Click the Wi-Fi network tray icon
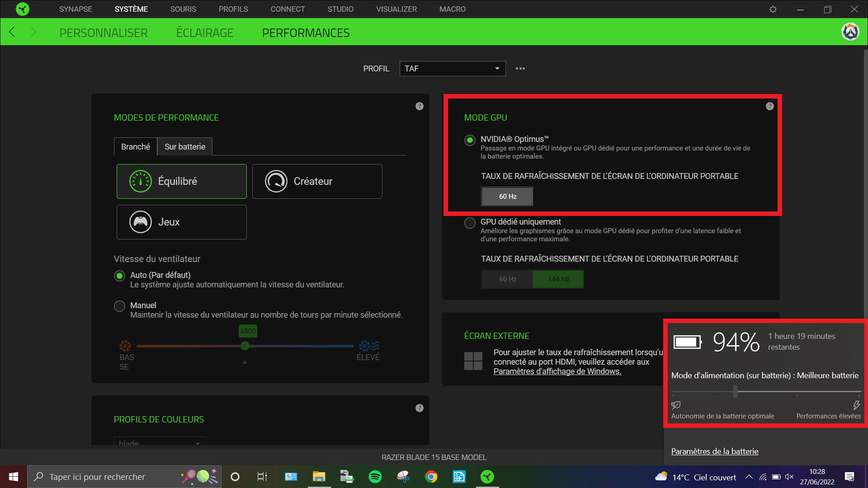868x488 pixels. coord(763,477)
